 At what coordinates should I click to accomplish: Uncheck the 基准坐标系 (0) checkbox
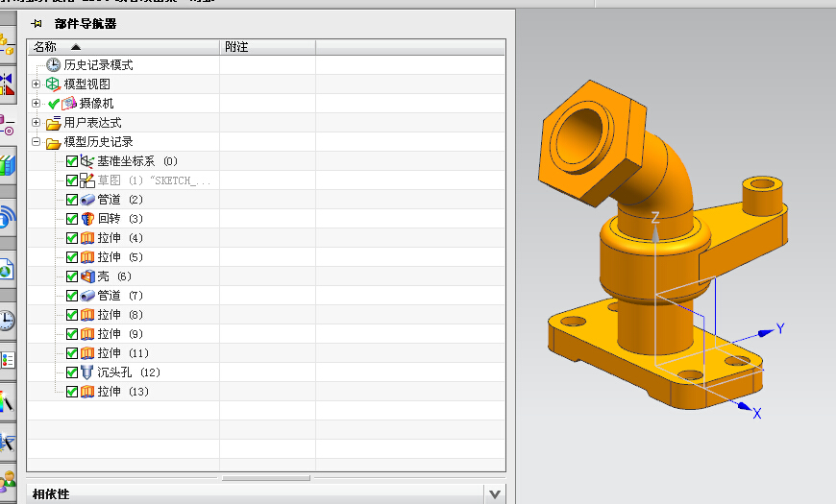[x=72, y=161]
